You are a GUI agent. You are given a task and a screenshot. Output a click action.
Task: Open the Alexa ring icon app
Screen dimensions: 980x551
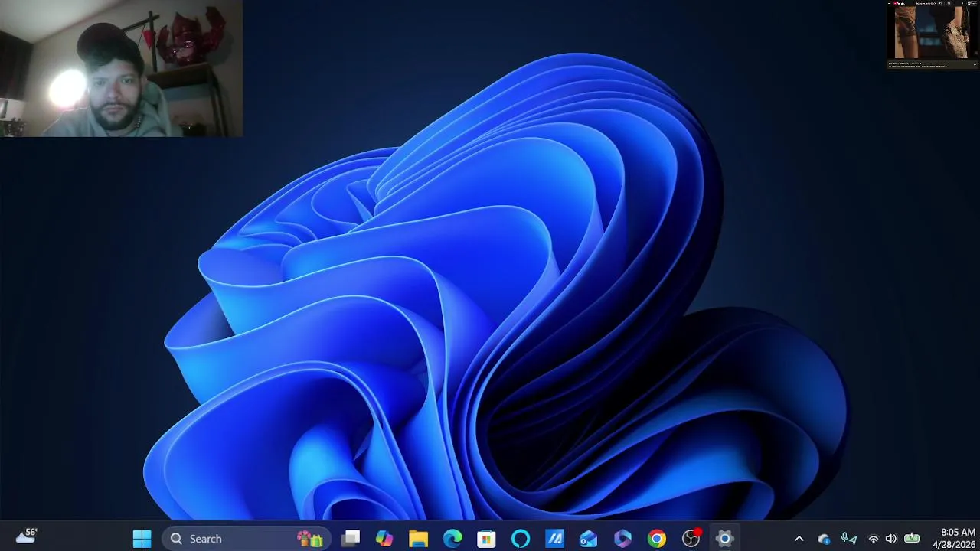(x=521, y=539)
